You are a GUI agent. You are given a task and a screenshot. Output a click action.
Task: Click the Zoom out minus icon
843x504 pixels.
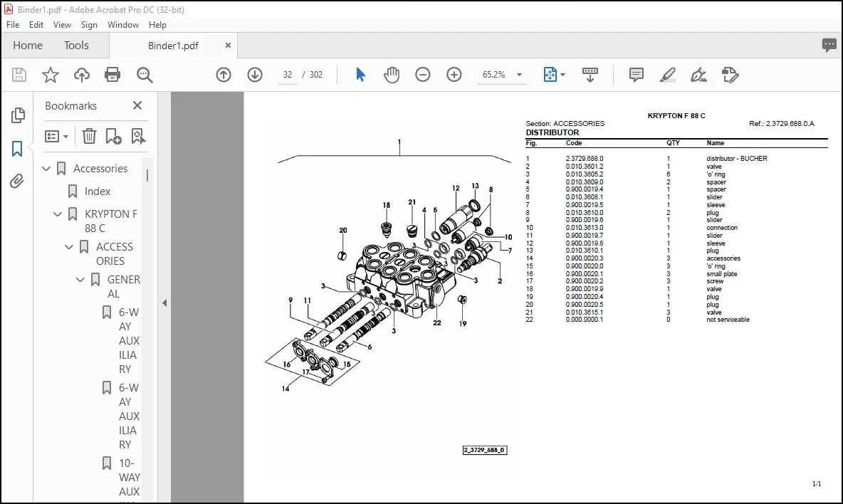tap(423, 75)
